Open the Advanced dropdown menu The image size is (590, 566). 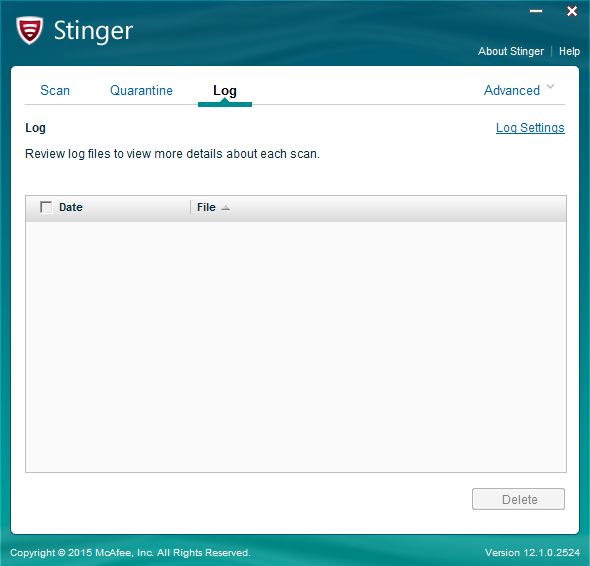512,90
